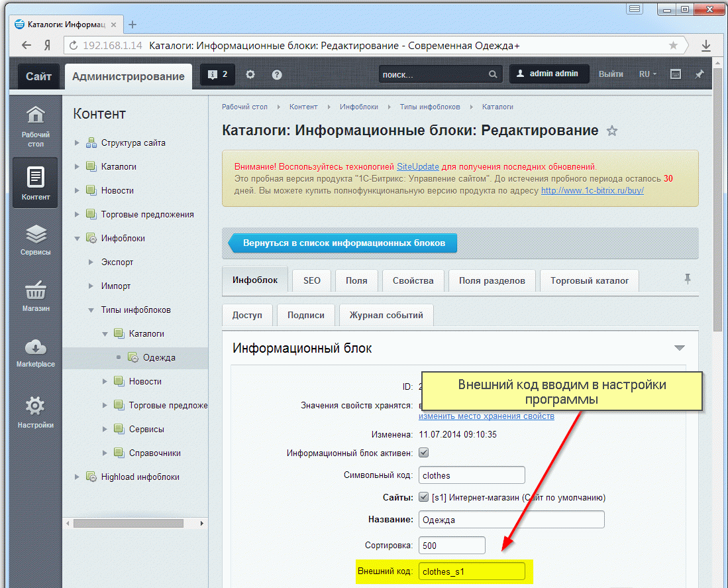This screenshot has height=588, width=728.
Task: Open the Настройки gear section
Action: [35, 412]
